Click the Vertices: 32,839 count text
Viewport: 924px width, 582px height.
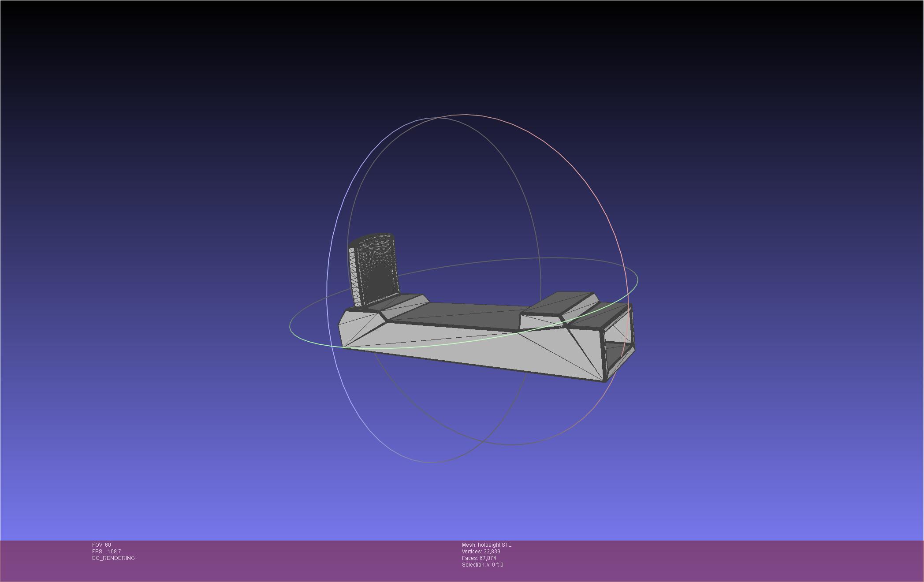pyautogui.click(x=481, y=552)
